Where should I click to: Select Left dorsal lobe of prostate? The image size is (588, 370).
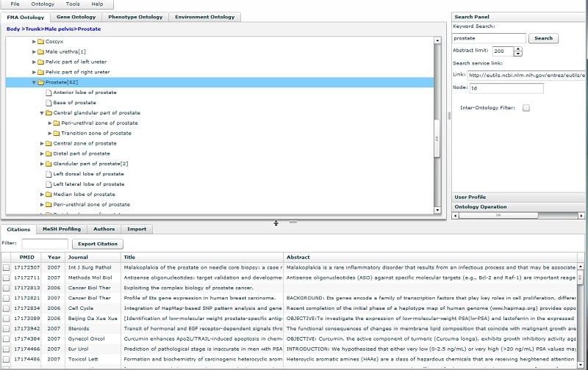(88, 174)
